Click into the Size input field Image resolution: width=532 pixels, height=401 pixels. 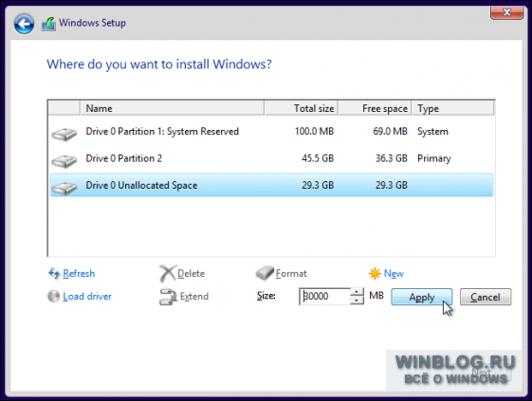pos(324,296)
